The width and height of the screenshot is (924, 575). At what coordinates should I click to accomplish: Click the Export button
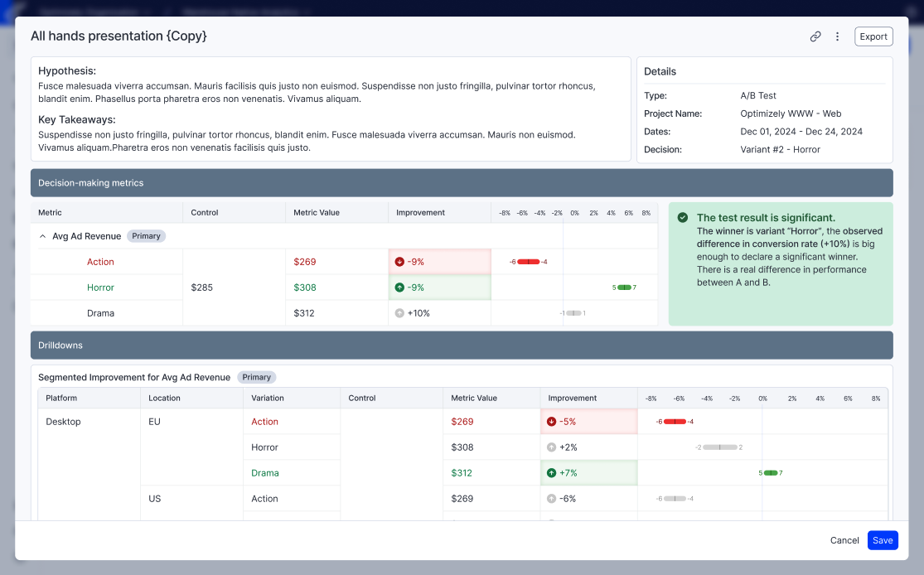(x=873, y=36)
